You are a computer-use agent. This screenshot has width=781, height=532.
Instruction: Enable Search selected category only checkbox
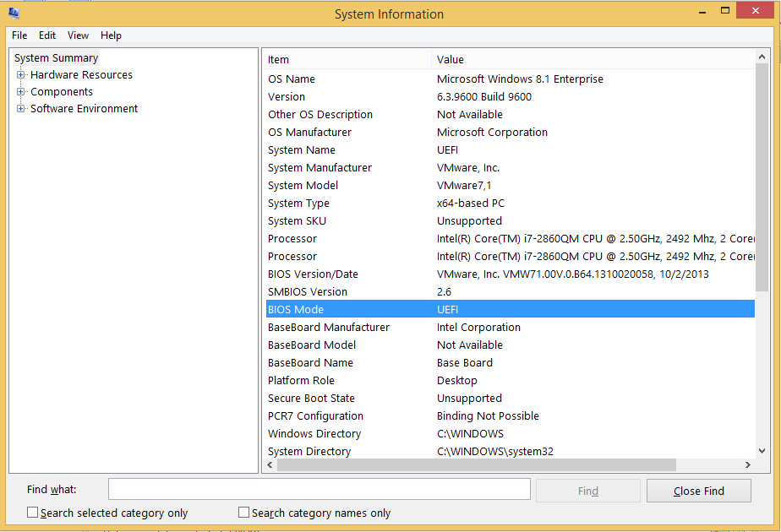32,512
